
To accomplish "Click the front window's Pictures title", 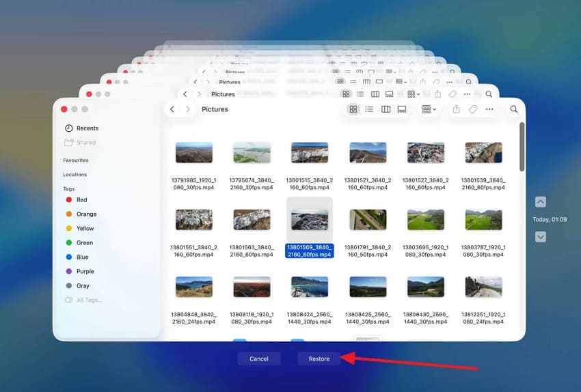I will (x=215, y=109).
